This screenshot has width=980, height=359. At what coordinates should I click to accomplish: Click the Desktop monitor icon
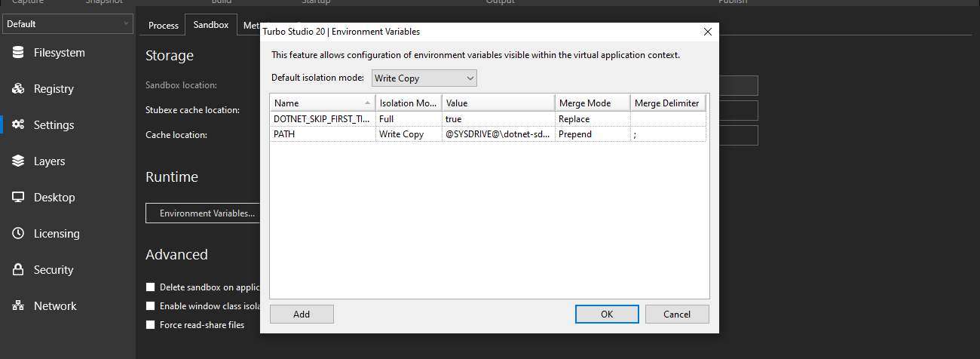18,198
